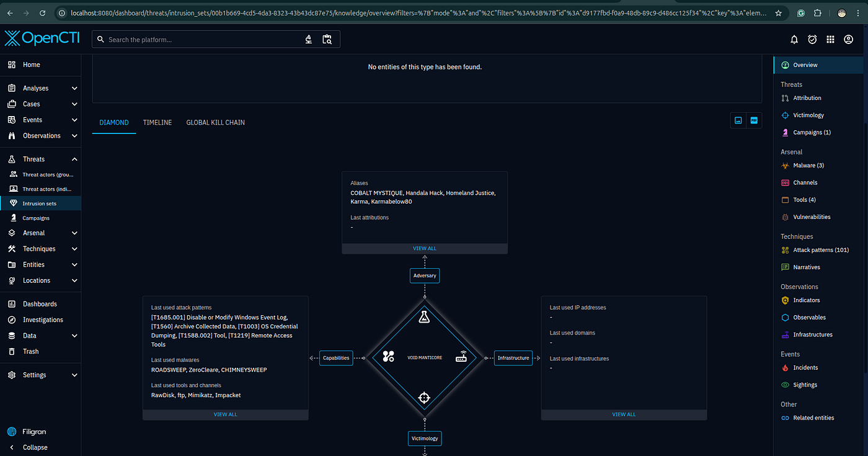Open the apps grid icon in header

pos(830,40)
